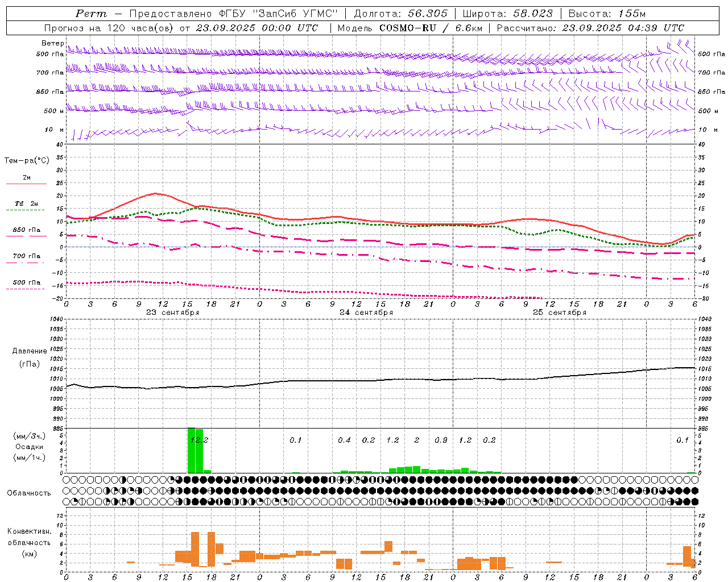Click the Широта: 58.023 value
728x582 pixels.
[x=508, y=14]
